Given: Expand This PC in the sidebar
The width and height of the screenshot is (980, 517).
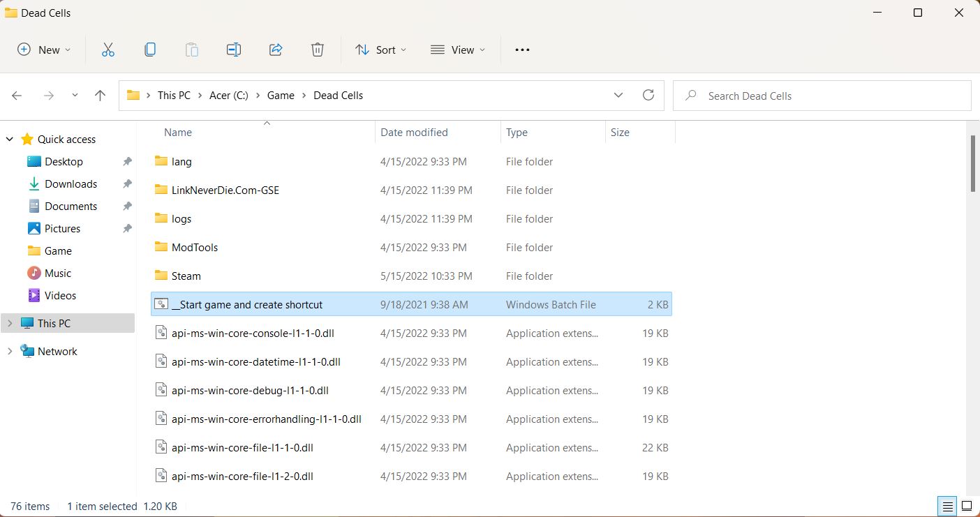Looking at the screenshot, I should [9, 323].
